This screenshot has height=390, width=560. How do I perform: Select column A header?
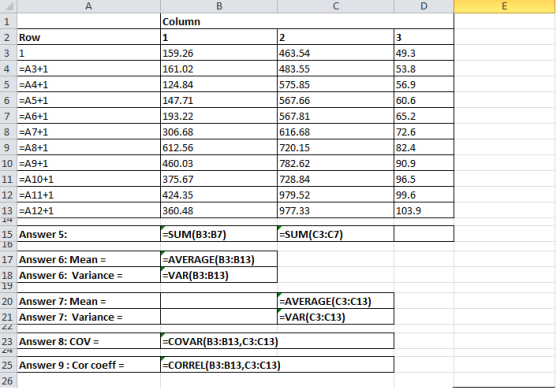point(89,6)
